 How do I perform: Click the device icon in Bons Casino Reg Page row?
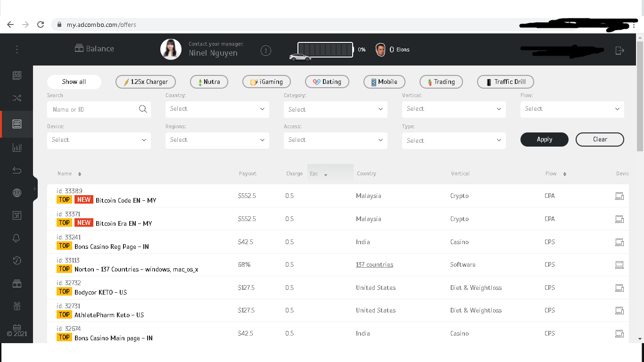(619, 242)
